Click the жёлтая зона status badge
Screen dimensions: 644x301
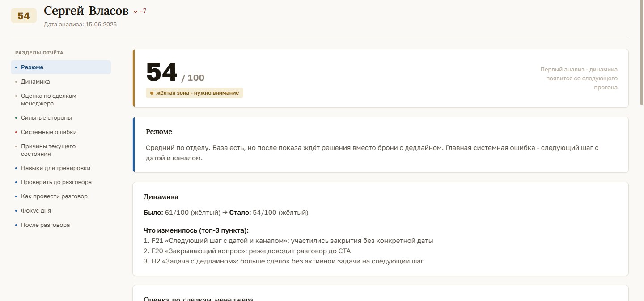195,93
